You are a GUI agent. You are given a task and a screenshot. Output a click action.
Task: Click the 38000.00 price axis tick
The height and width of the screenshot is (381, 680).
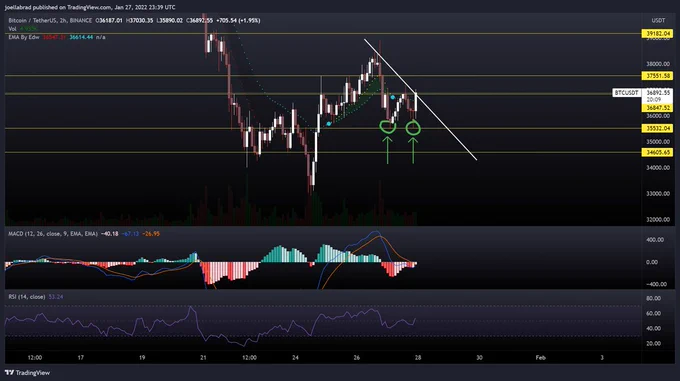[658, 64]
